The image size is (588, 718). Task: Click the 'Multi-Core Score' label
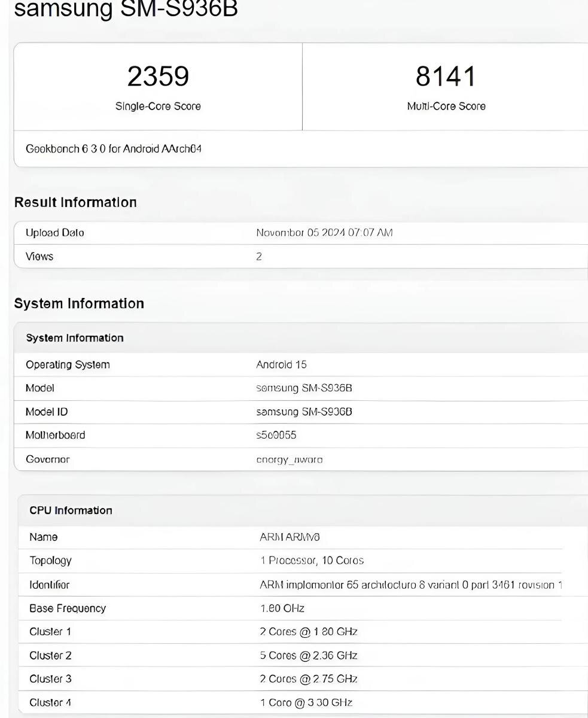pos(446,107)
